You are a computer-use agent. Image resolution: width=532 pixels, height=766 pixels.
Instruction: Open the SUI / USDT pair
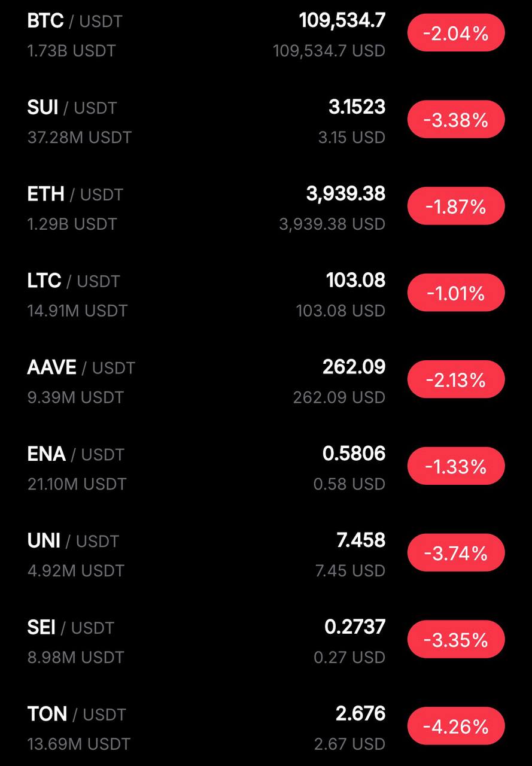[72, 108]
